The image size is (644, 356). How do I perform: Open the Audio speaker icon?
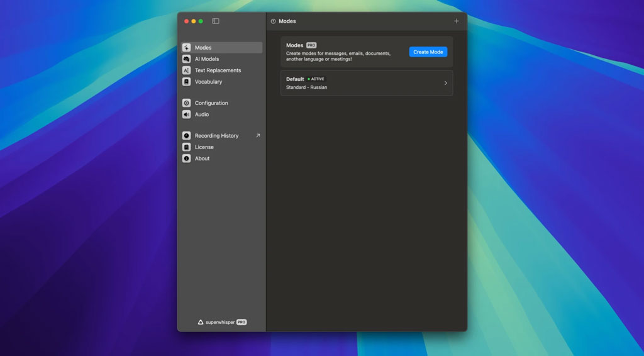point(187,114)
